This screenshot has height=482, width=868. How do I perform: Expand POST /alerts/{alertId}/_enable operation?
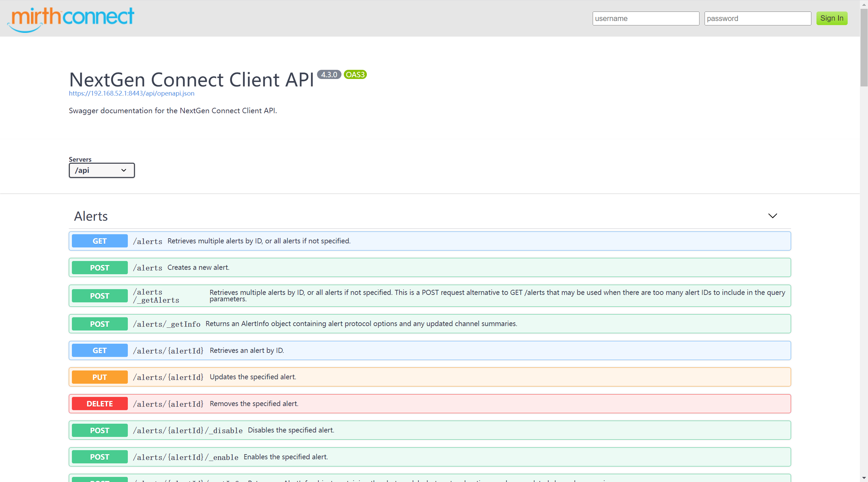click(x=430, y=457)
